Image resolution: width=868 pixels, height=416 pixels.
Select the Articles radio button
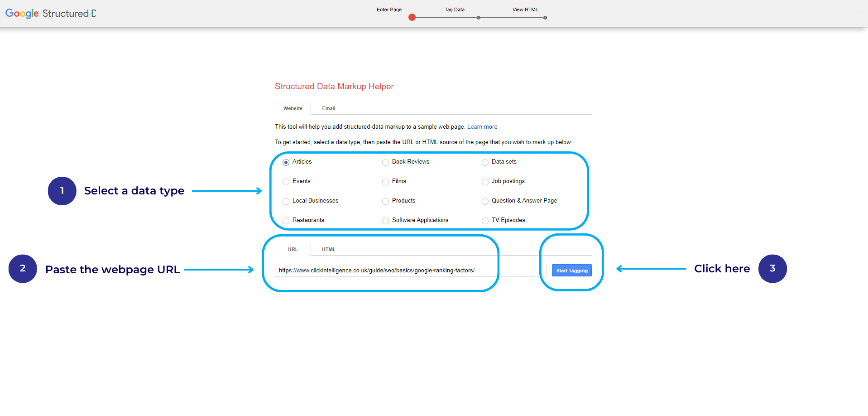286,162
